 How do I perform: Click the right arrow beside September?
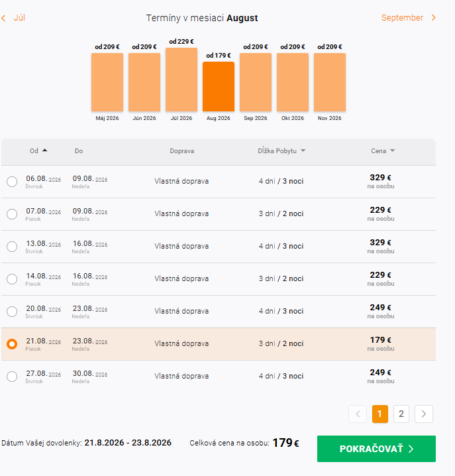click(x=434, y=18)
